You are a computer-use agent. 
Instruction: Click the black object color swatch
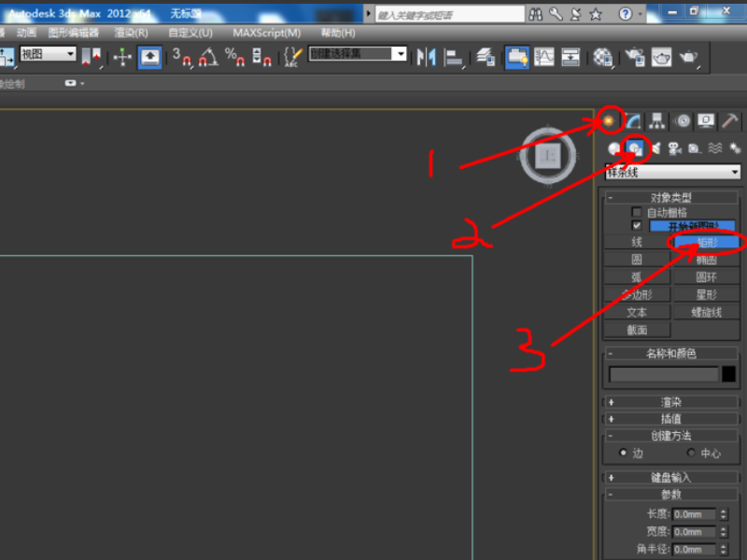coord(728,374)
